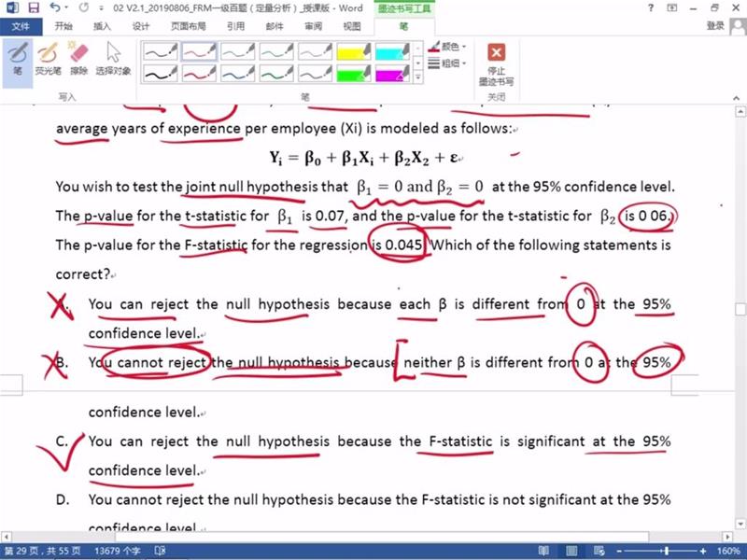Screen dimensions: 747x560
Task: Save the document from quick access toolbar
Action: [34, 7]
